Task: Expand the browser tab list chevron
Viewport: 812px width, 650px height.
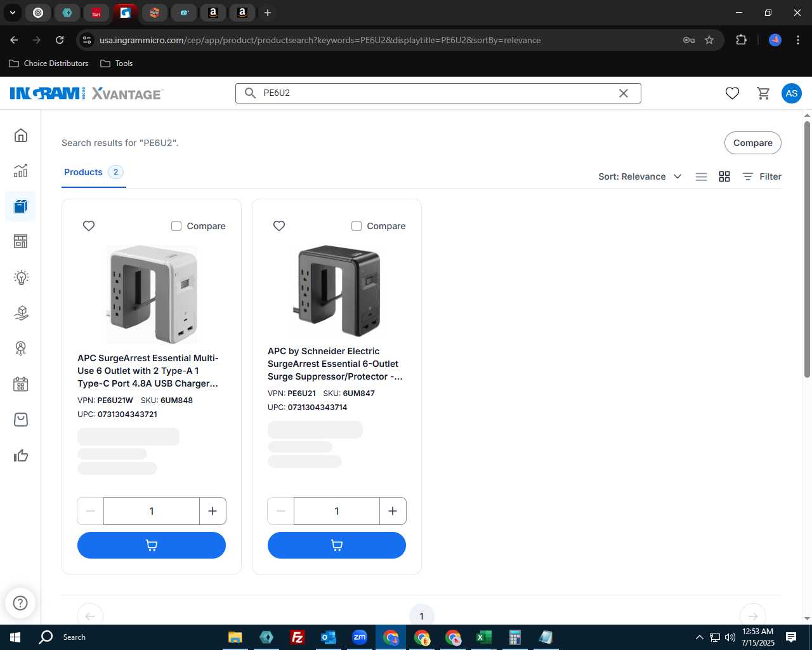Action: 12,12
